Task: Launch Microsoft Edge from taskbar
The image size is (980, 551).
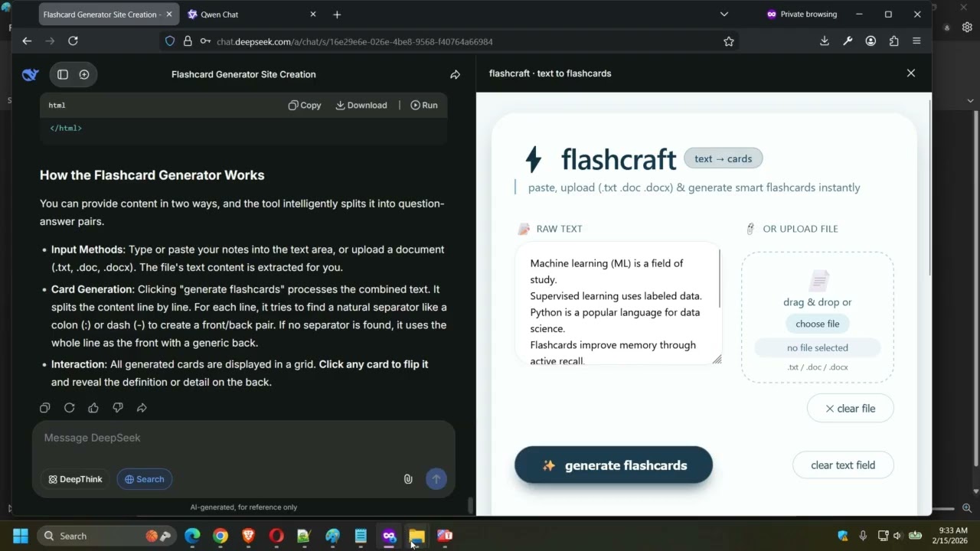Action: [x=192, y=536]
